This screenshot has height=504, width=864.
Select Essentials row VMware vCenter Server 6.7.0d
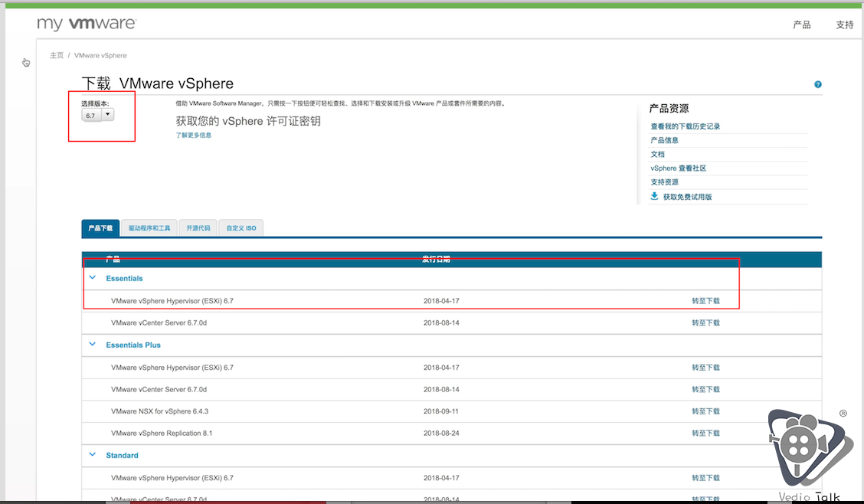tap(159, 322)
